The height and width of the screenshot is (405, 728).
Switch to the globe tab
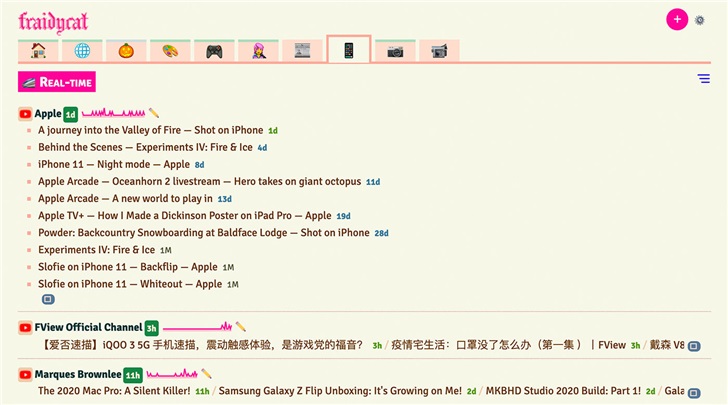[82, 51]
